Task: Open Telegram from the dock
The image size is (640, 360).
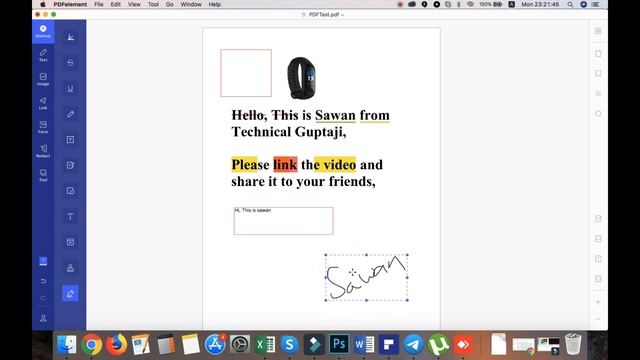Action: (413, 344)
